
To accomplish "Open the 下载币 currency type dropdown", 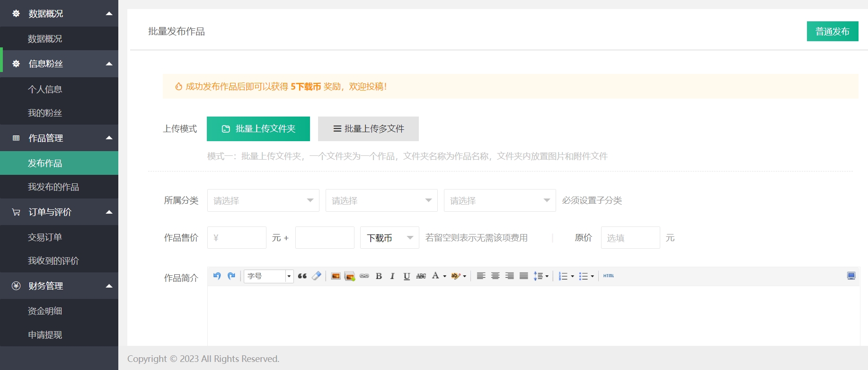I will point(390,237).
